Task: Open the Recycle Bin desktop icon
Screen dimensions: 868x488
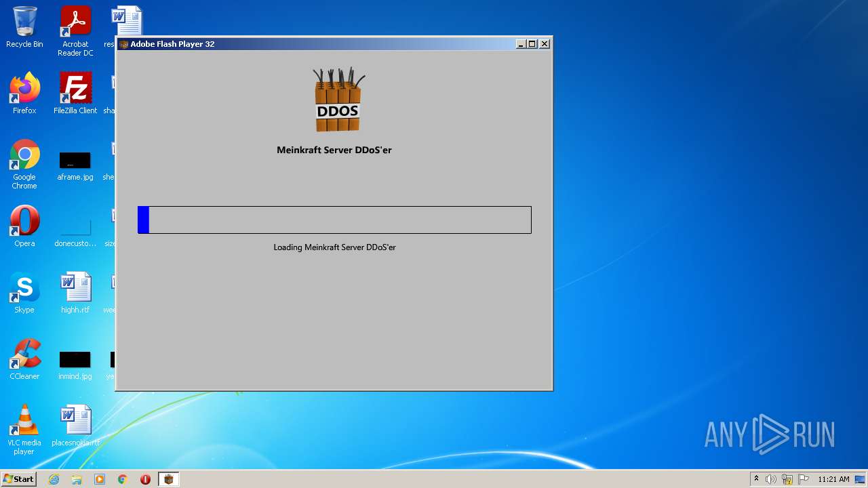Action: tap(24, 27)
